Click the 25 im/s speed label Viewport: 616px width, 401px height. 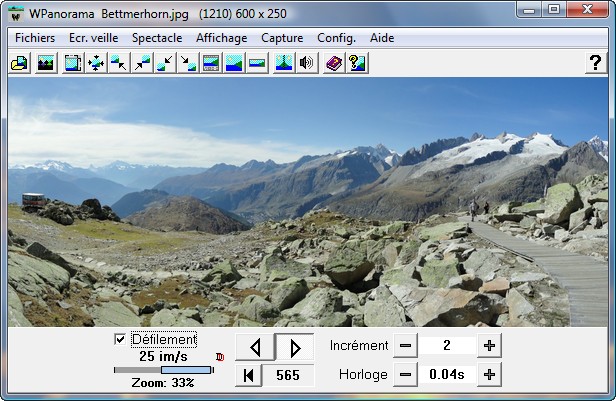click(x=163, y=357)
